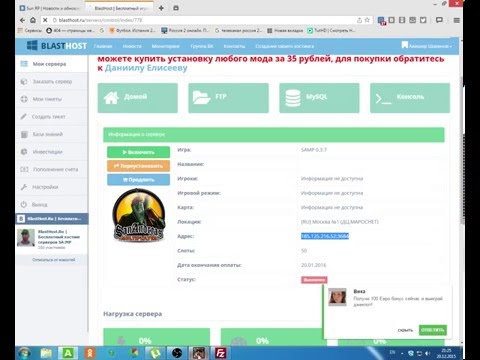This screenshot has width=480, height=360.
Task: Click Выход to log out
Action: [x=52, y=204]
